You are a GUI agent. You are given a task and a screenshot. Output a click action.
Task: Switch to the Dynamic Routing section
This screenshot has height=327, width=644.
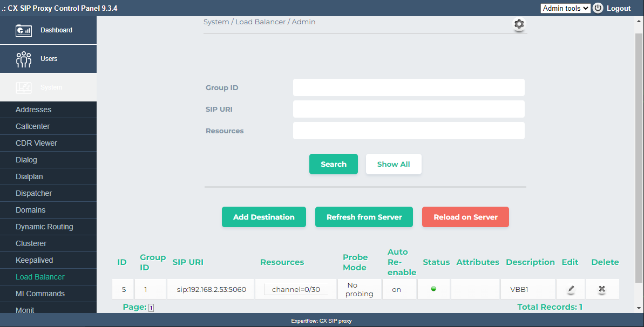tap(43, 227)
